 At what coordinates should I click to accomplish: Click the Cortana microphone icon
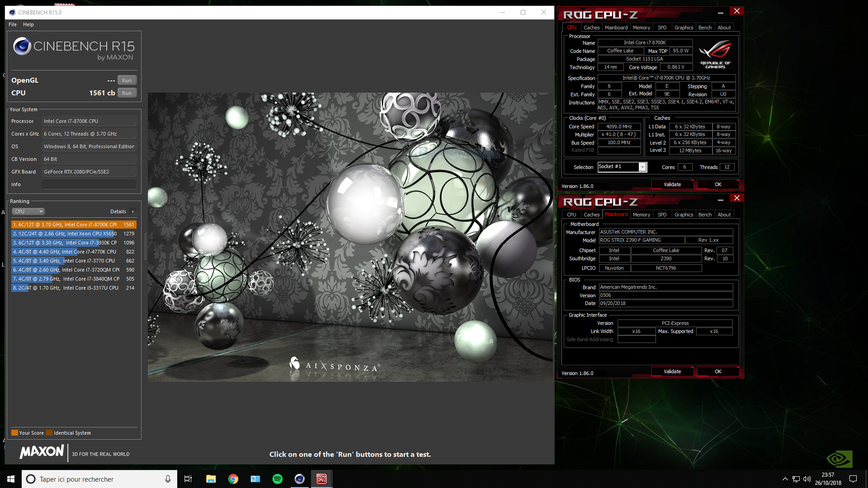click(x=168, y=479)
